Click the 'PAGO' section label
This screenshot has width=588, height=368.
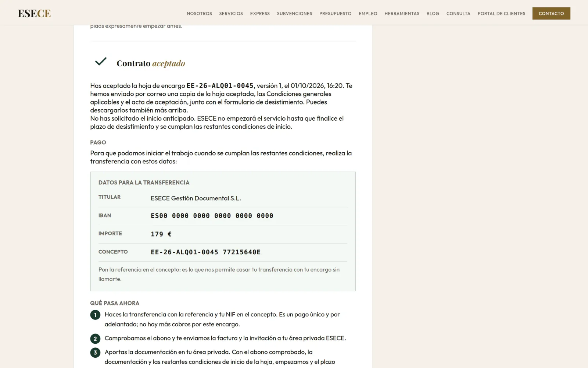(98, 142)
